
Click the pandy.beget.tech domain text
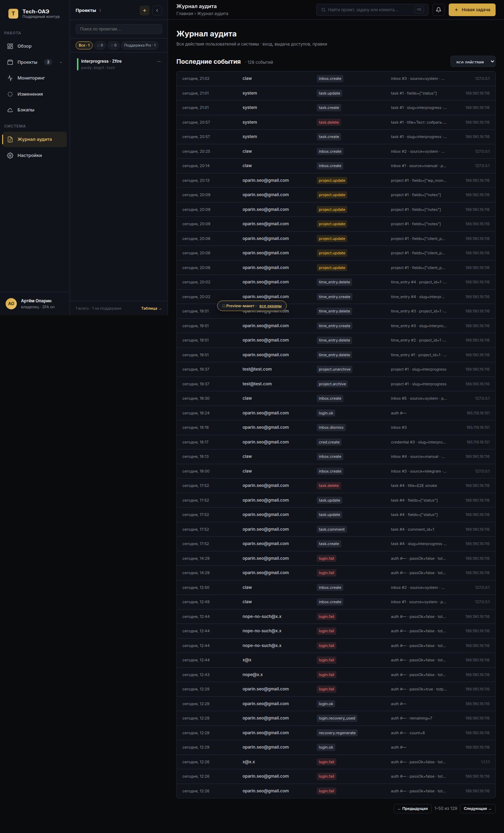tap(98, 68)
